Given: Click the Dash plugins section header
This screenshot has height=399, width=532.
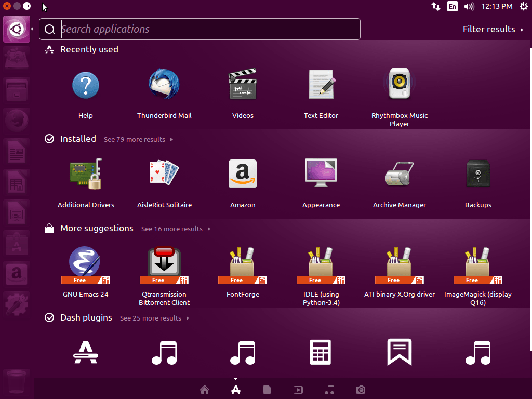Looking at the screenshot, I should coord(86,317).
